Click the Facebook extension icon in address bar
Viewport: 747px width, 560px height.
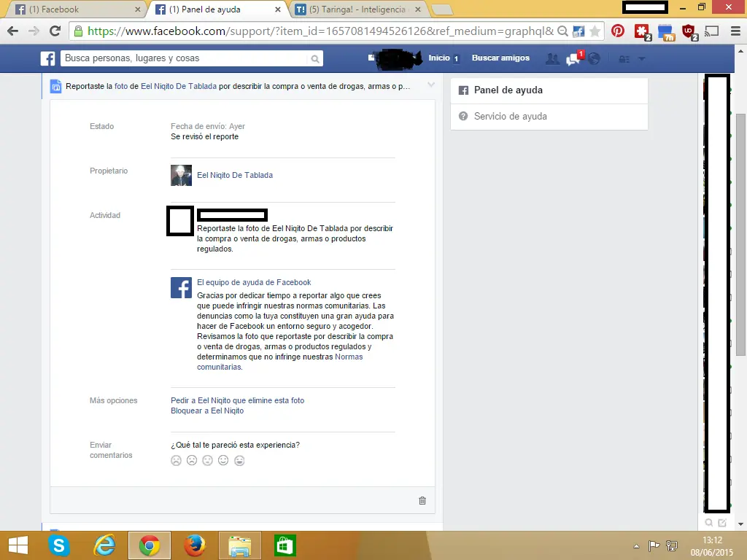578,31
